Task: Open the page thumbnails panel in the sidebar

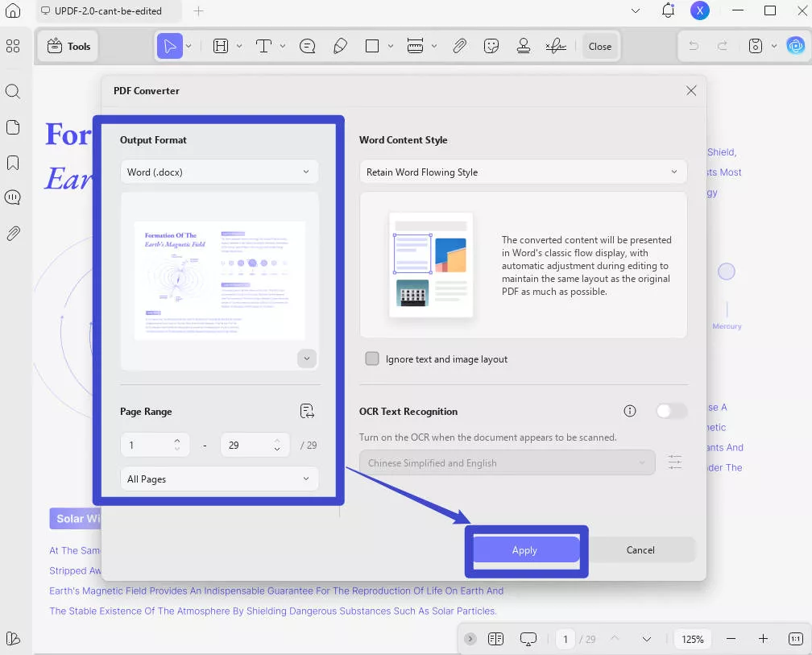Action: (x=14, y=126)
